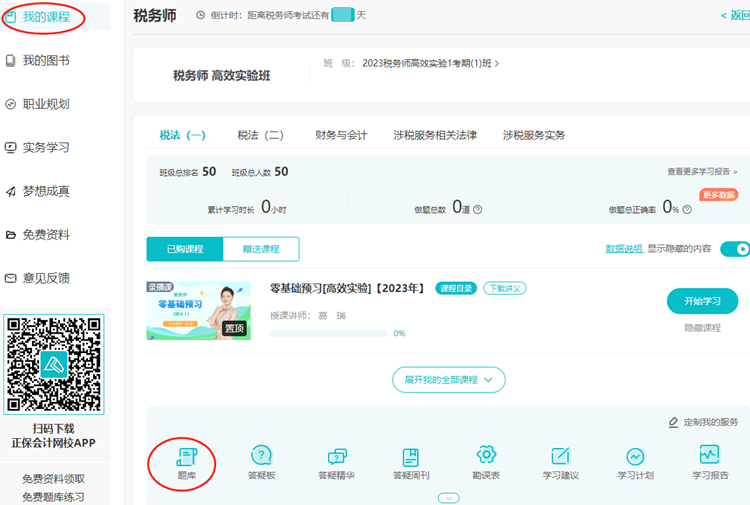
Task: Click the 课程目录 button
Action: click(456, 288)
